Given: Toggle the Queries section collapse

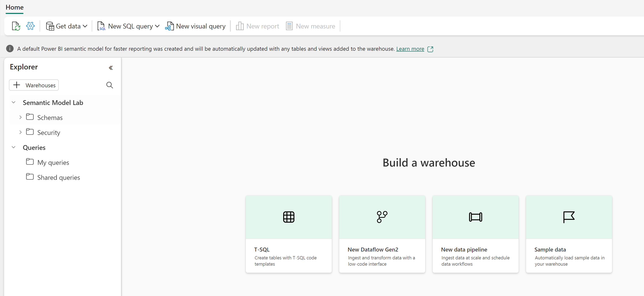Looking at the screenshot, I should pyautogui.click(x=13, y=147).
